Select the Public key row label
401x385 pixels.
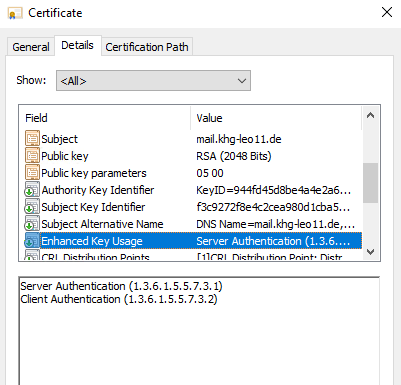(65, 156)
